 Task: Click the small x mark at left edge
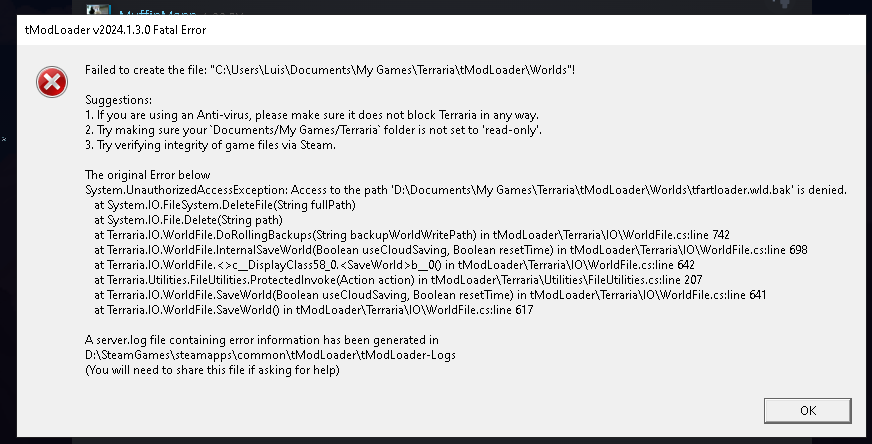point(3,139)
